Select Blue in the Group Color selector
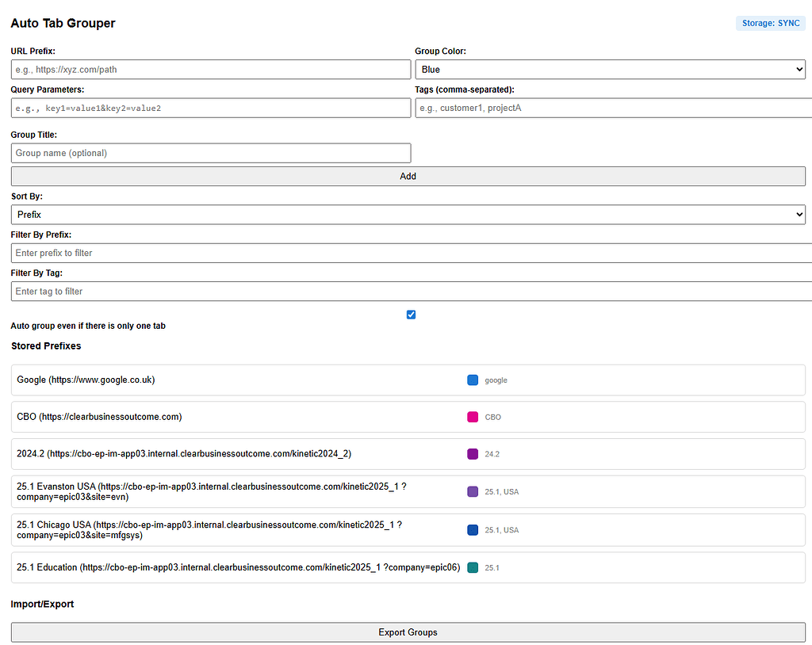Image resolution: width=812 pixels, height=645 pixels. click(611, 69)
